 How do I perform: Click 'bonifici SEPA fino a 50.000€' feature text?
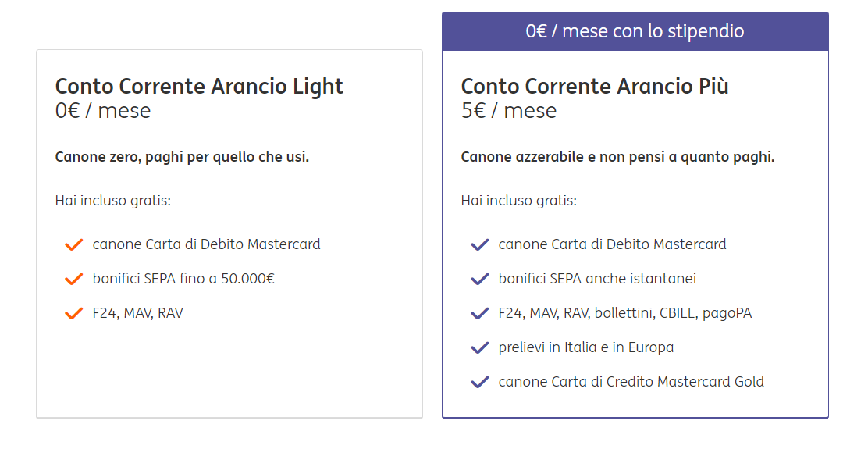[183, 279]
